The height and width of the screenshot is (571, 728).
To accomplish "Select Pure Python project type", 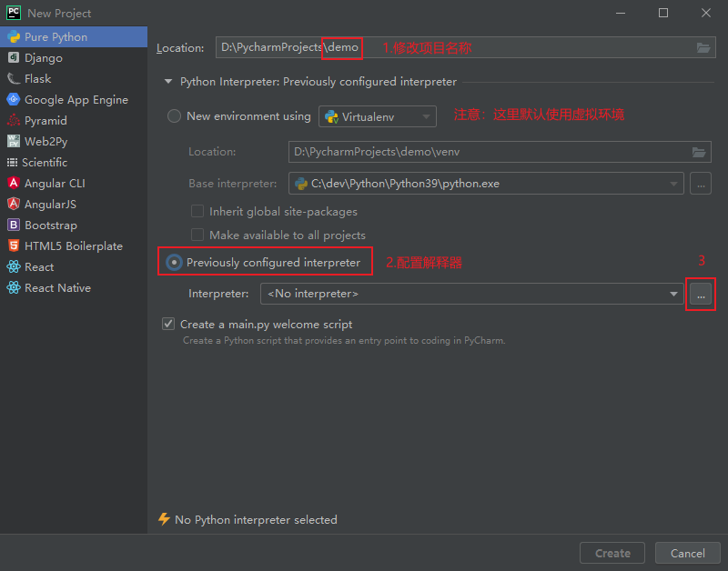I will tap(74, 36).
